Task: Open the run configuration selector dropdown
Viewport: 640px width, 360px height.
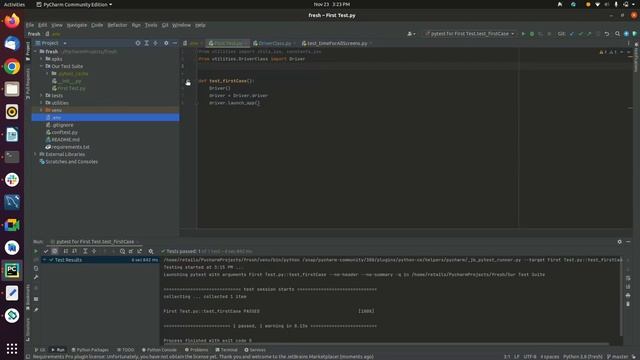Action: pos(469,34)
